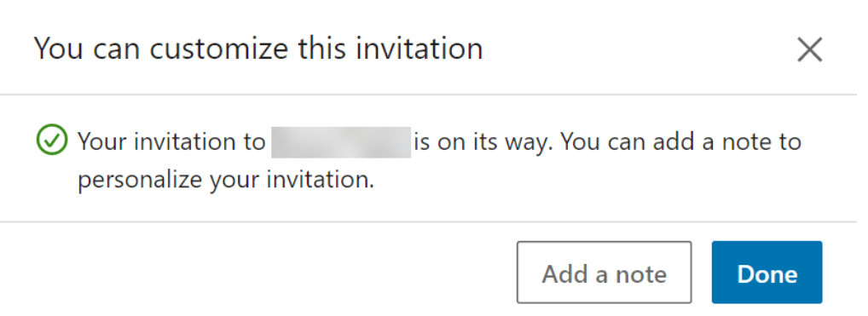This screenshot has width=868, height=316.
Task: Open the note editor via Add a note
Action: (x=604, y=273)
